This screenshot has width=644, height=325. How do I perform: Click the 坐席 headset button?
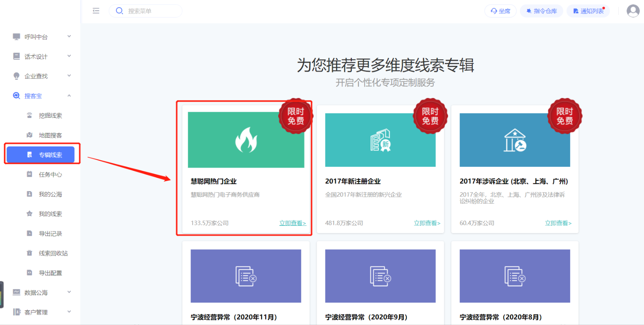500,11
